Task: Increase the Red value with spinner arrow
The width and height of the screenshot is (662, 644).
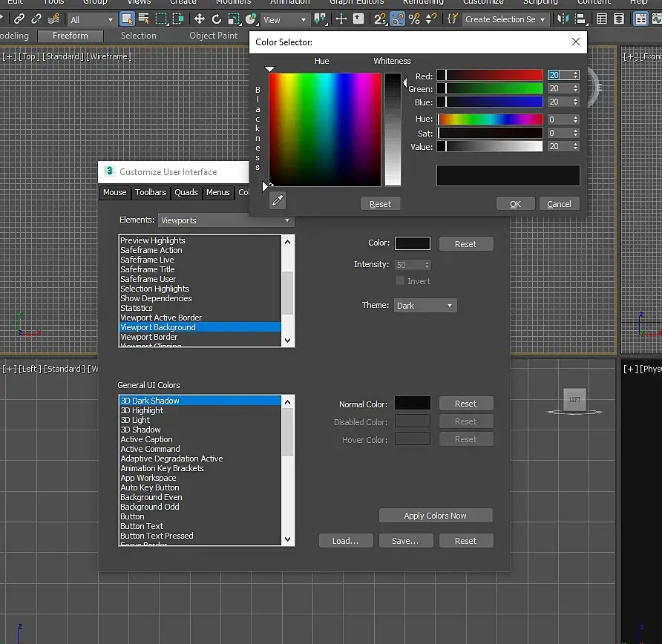Action: pyautogui.click(x=575, y=73)
